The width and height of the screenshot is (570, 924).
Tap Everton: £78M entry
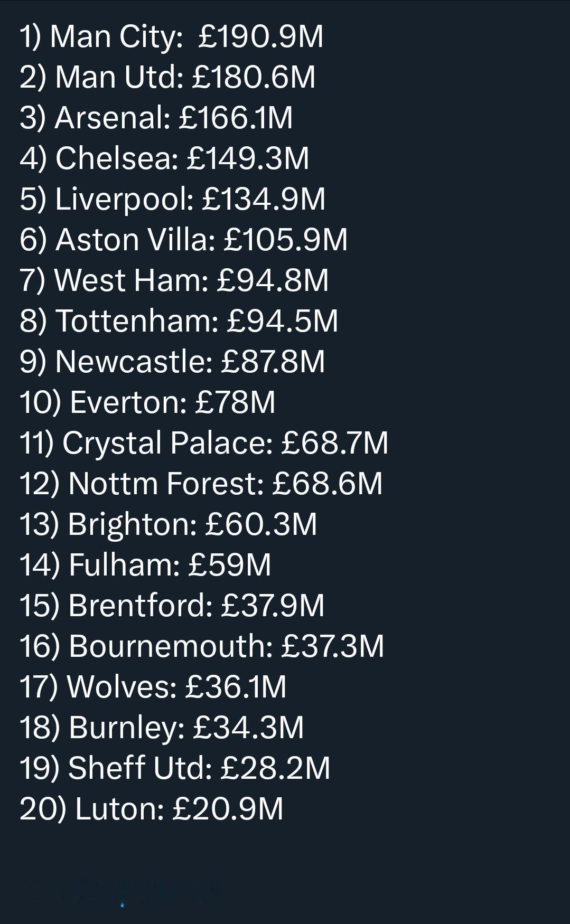pyautogui.click(x=148, y=403)
